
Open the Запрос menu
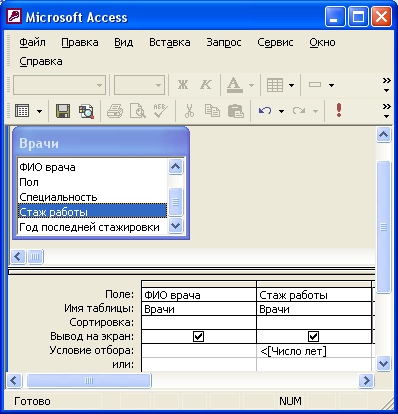click(224, 42)
